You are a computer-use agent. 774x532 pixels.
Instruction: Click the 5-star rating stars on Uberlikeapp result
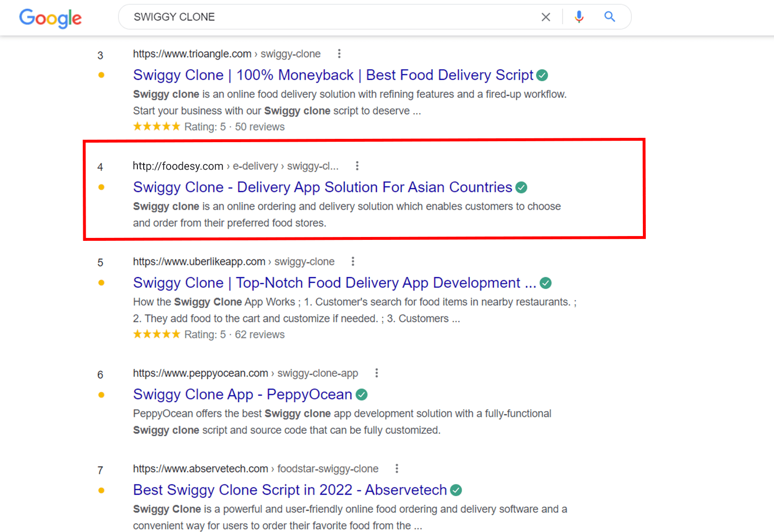[156, 334]
